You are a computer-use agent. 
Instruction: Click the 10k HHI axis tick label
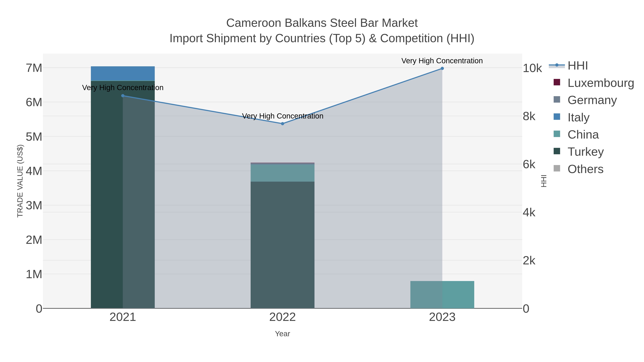(532, 68)
